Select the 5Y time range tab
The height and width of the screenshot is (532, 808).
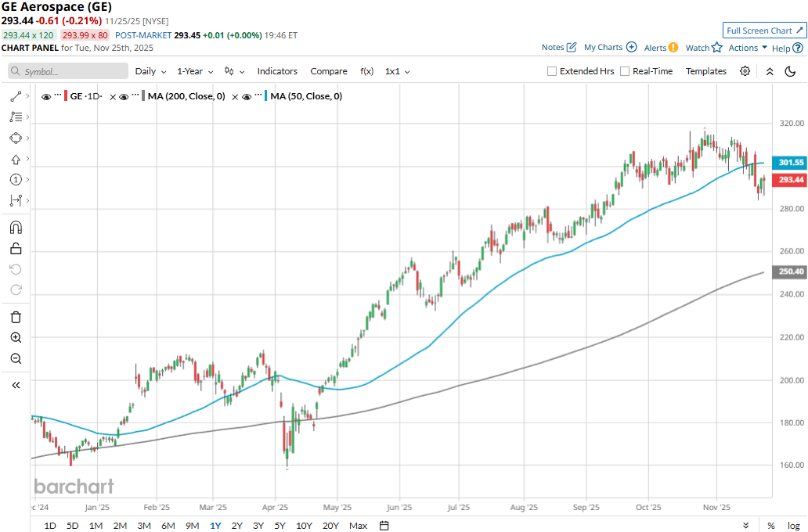[280, 525]
